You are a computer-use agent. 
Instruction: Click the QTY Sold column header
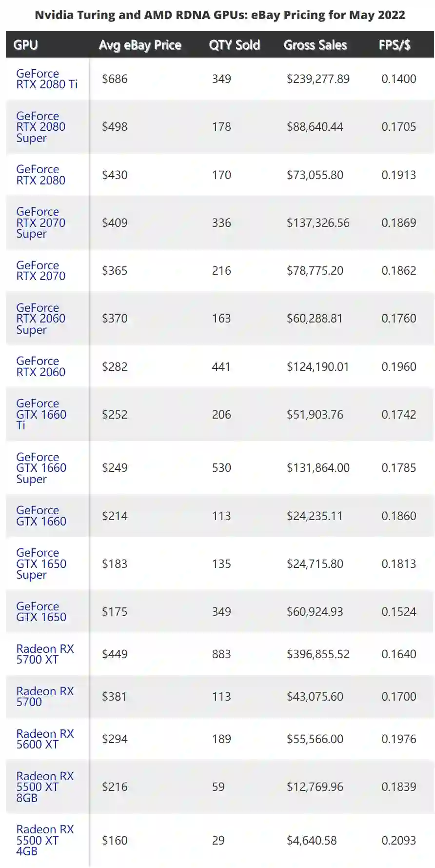click(x=234, y=45)
